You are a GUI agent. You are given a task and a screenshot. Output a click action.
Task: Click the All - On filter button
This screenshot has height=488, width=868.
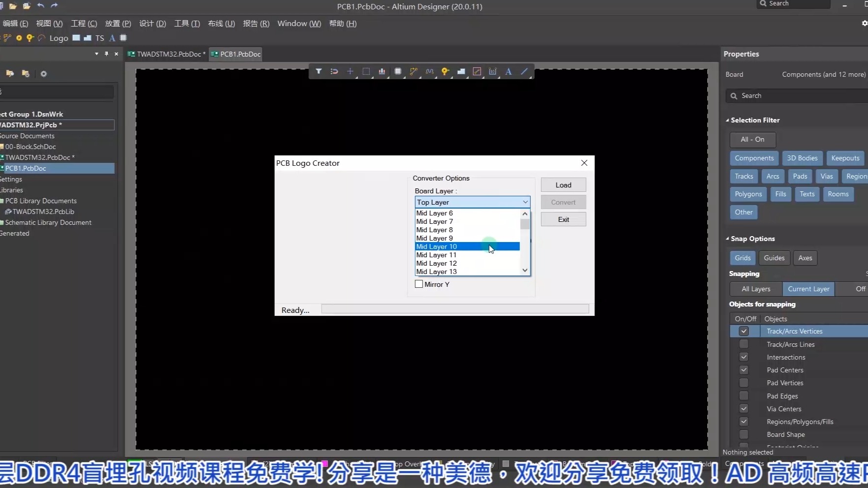[753, 140]
